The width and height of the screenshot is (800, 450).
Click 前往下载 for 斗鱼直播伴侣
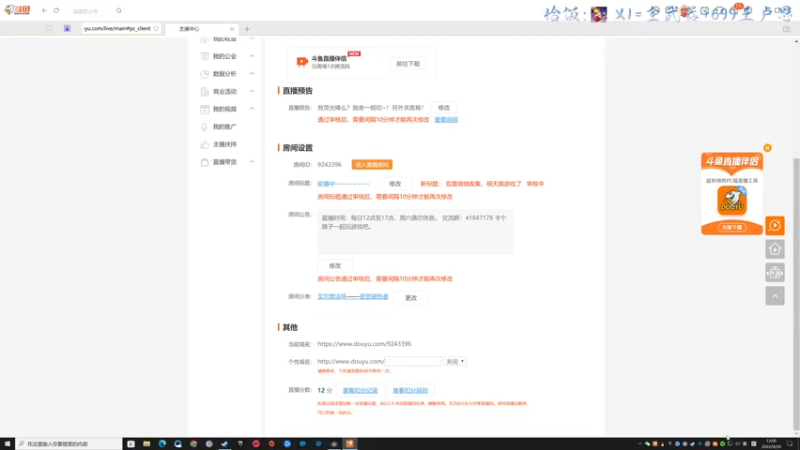pos(408,64)
